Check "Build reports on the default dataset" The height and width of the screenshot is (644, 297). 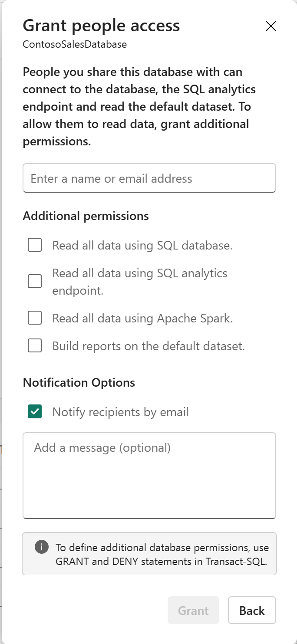pos(34,346)
